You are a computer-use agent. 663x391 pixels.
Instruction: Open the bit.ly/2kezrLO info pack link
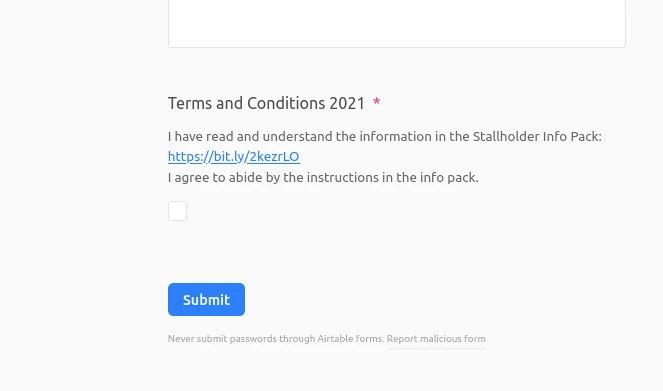point(233,157)
